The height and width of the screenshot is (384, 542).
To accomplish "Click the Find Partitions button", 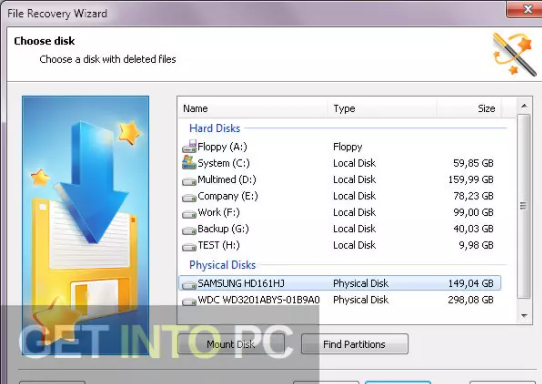I will click(x=354, y=344).
